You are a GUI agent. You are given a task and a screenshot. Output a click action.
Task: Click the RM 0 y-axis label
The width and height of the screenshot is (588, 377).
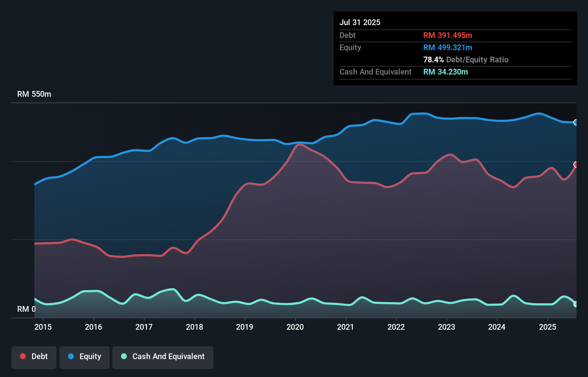coord(26,309)
